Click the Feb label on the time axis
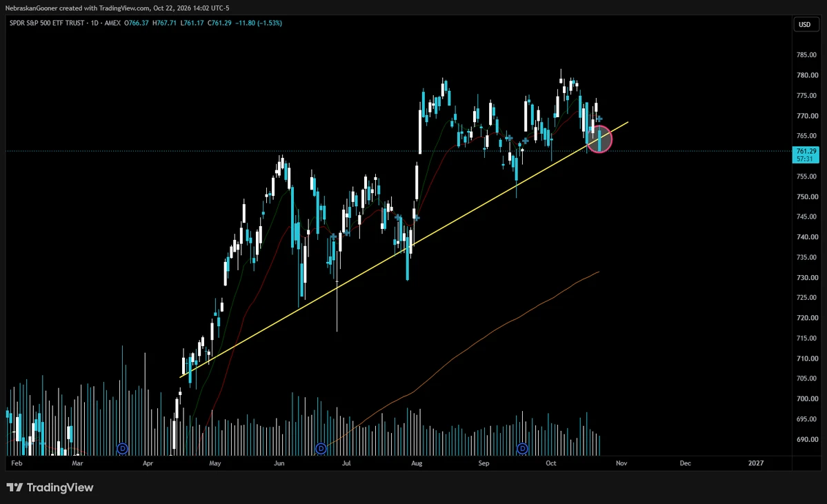The height and width of the screenshot is (504, 827). [x=17, y=463]
